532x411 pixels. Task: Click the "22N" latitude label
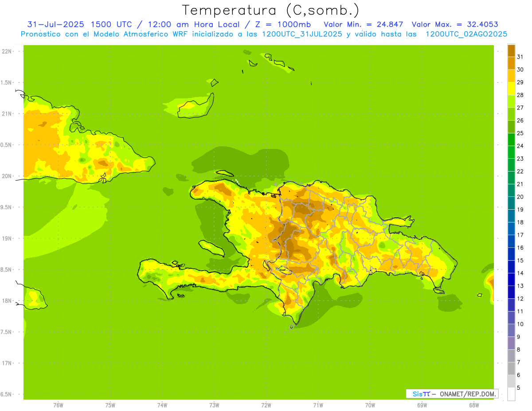click(6, 51)
